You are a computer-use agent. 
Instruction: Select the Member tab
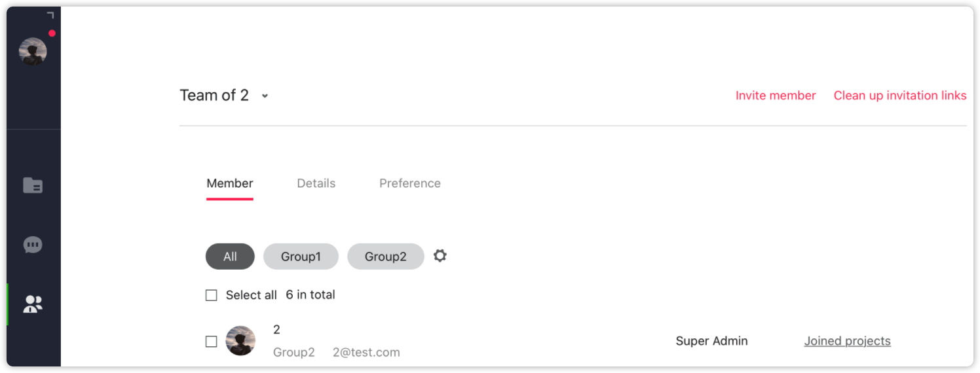(230, 183)
